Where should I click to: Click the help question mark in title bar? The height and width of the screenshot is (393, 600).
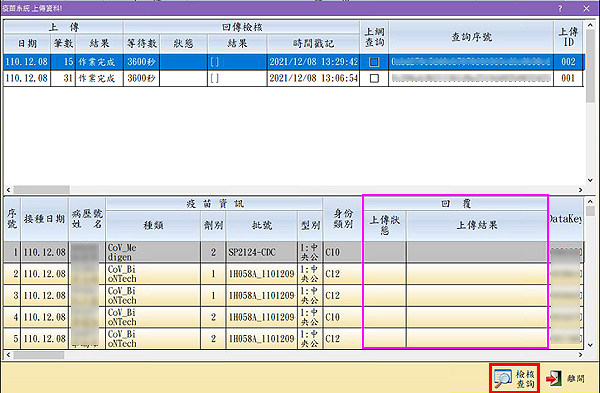coord(560,8)
